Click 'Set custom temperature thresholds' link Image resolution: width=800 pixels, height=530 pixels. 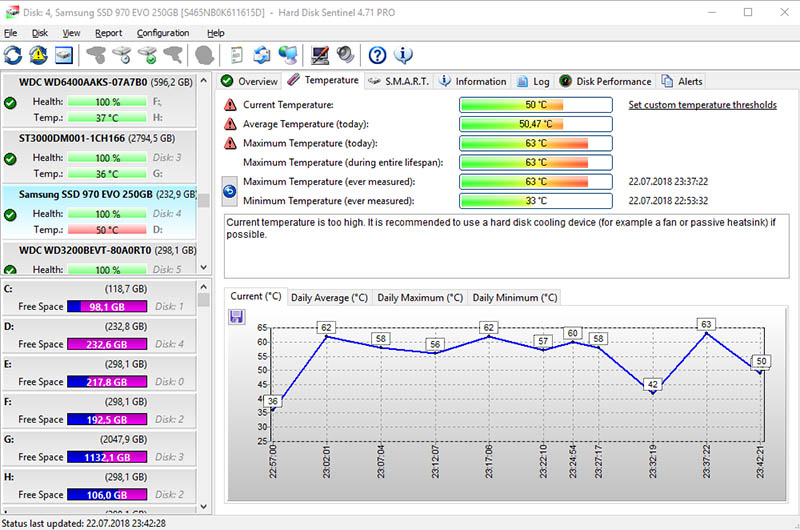pyautogui.click(x=702, y=105)
